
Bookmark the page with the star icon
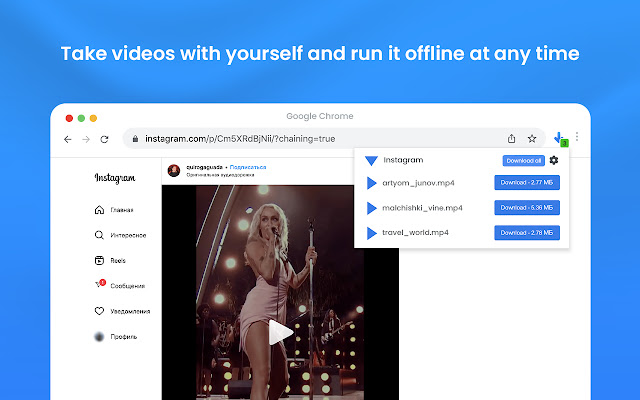point(532,139)
